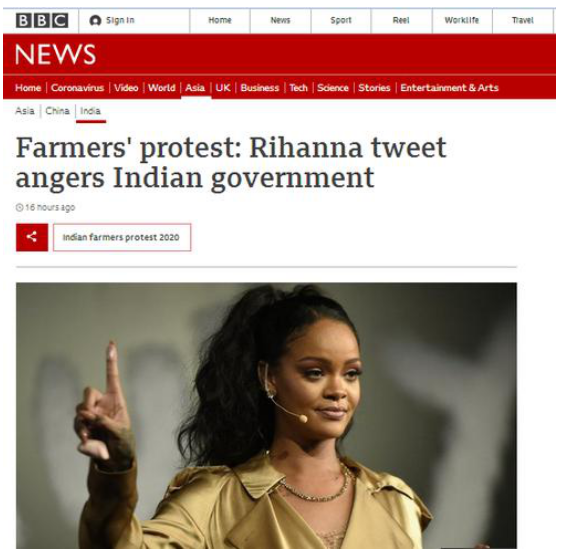Open Travel in the top bar
562x558 pixels.
[523, 20]
